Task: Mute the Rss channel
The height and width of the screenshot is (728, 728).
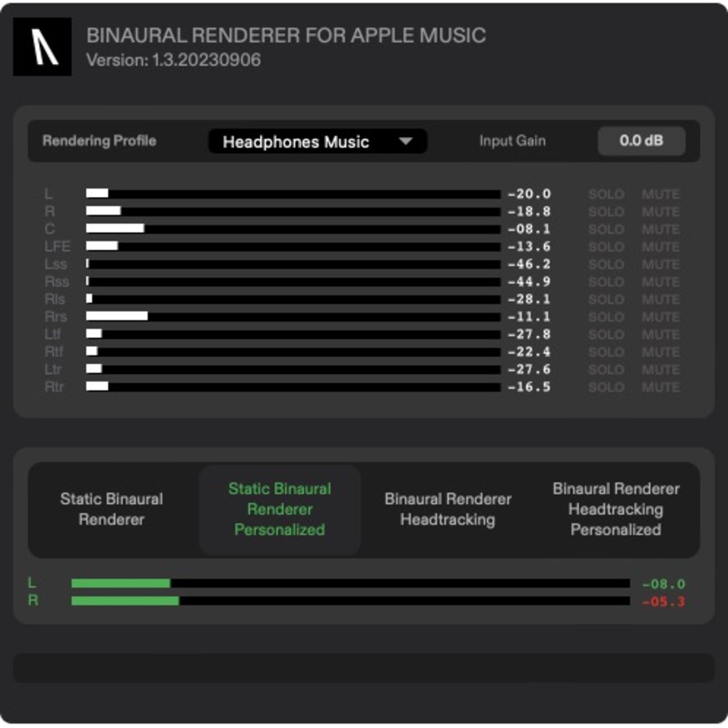Action: 661,282
